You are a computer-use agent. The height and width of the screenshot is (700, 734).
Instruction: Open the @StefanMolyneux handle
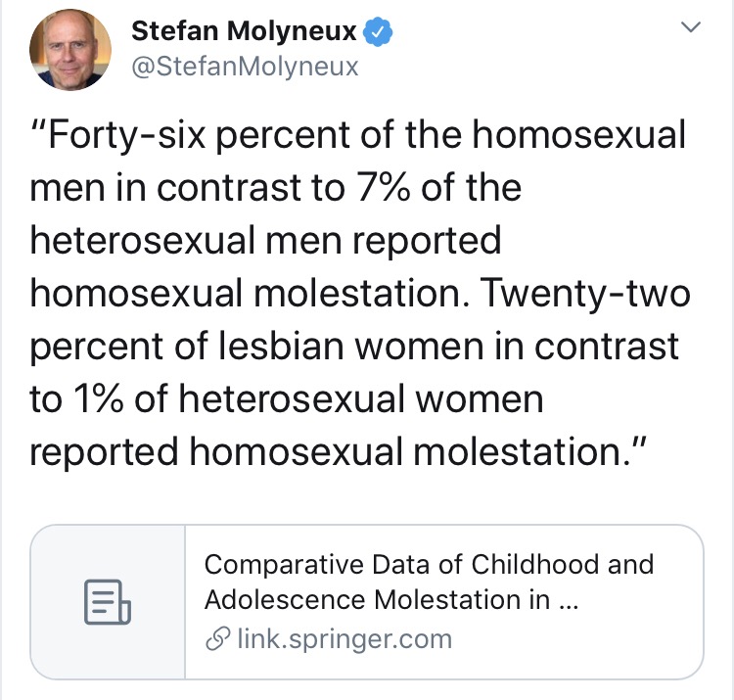[245, 67]
